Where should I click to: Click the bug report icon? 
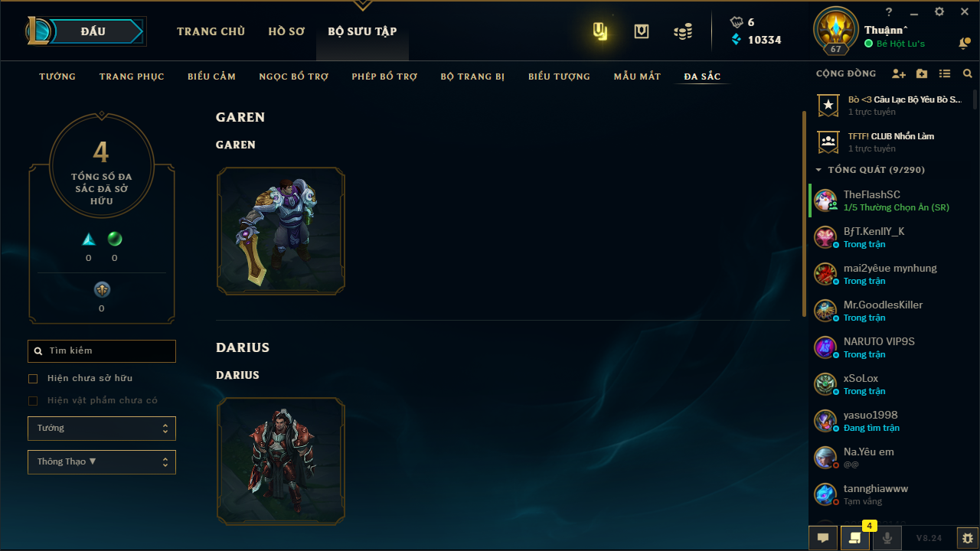point(968,538)
